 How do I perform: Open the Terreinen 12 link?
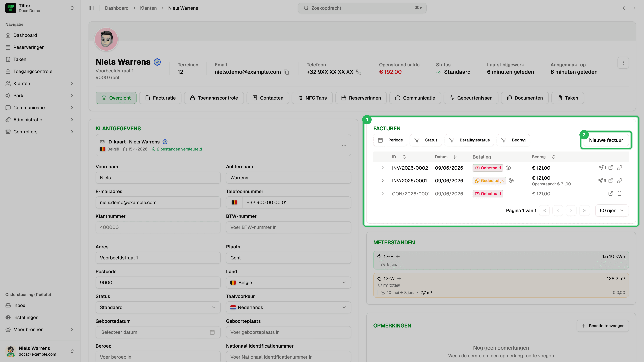coord(180,72)
